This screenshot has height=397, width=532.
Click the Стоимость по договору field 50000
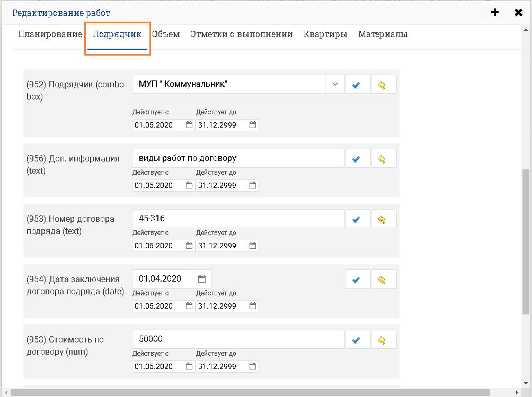point(238,339)
